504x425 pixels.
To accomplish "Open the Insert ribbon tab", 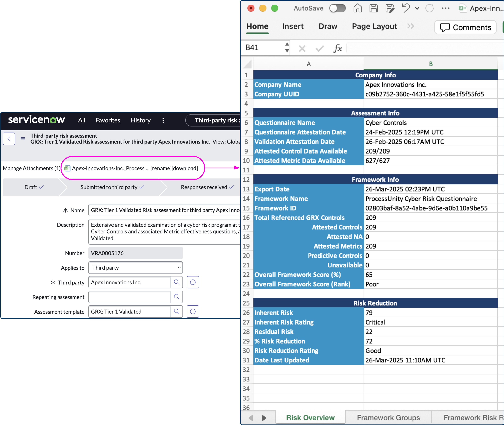I will pyautogui.click(x=293, y=26).
